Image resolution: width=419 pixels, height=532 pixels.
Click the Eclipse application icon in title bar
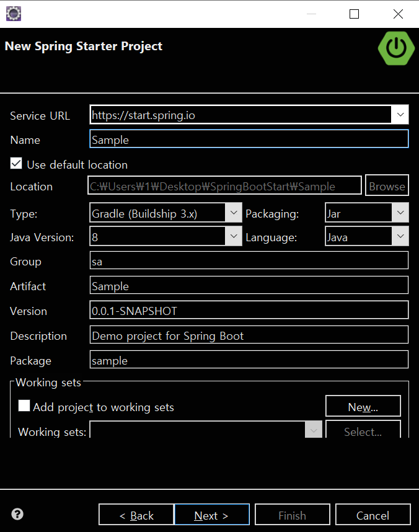pyautogui.click(x=14, y=14)
